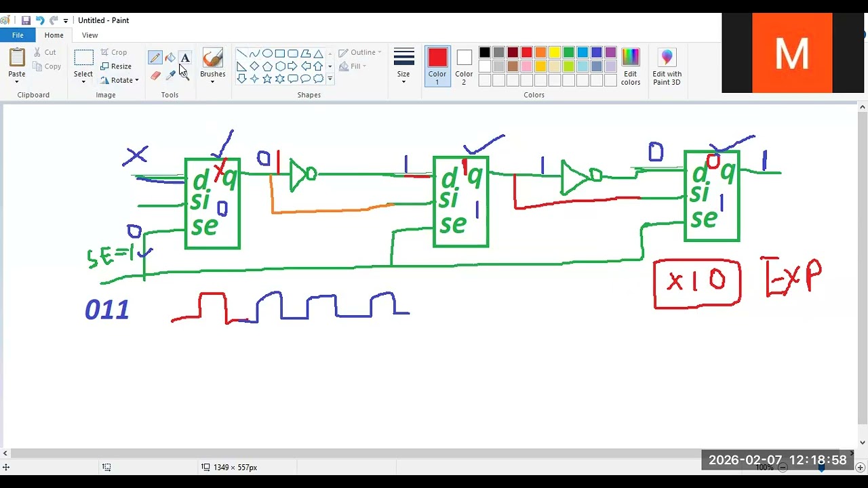Screen dimensions: 868x488
Task: Choose the Right triangle shape
Action: coord(241,66)
